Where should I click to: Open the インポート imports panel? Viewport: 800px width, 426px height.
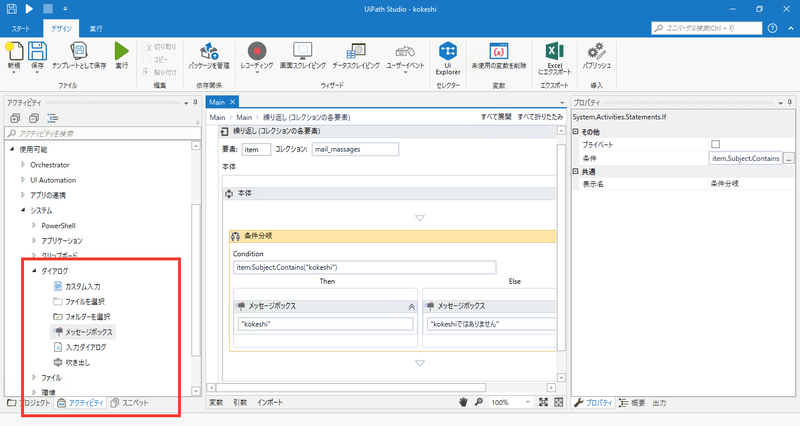[x=269, y=402]
